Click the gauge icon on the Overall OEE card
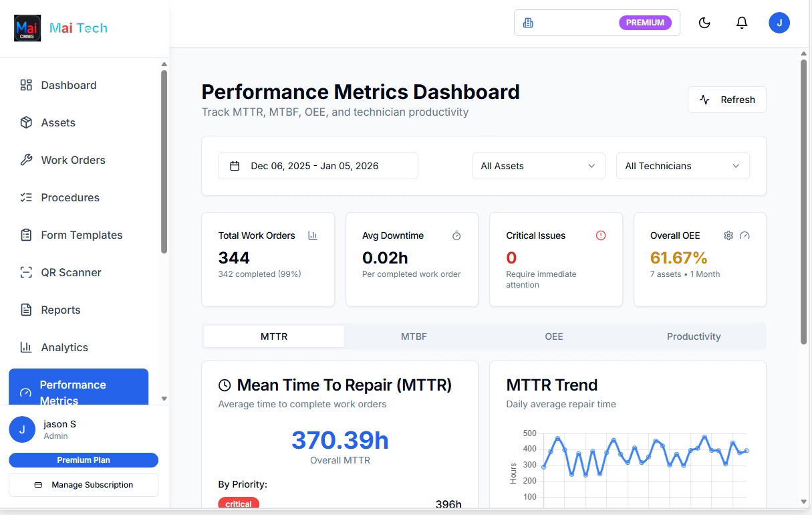The width and height of the screenshot is (812, 515). 742,235
